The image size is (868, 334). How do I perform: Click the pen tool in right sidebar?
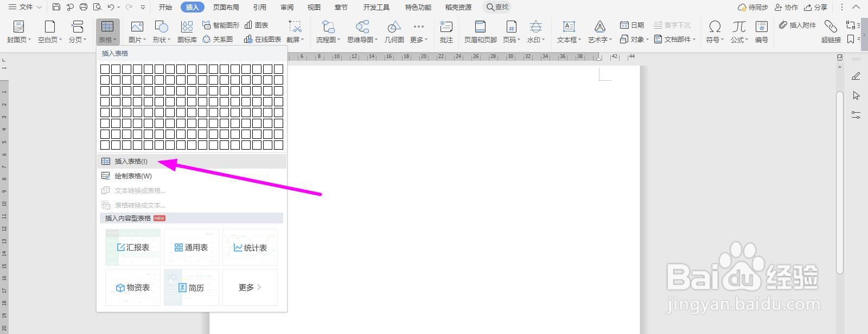coord(856,76)
